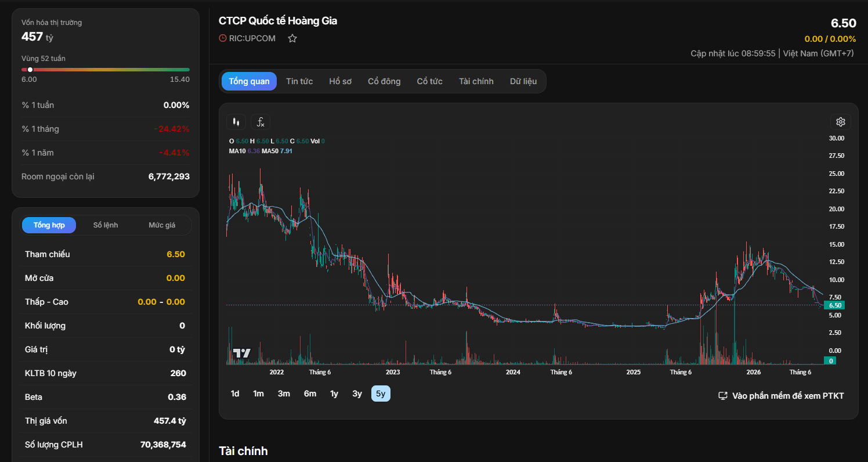Select the Dữ liệu tab

523,81
